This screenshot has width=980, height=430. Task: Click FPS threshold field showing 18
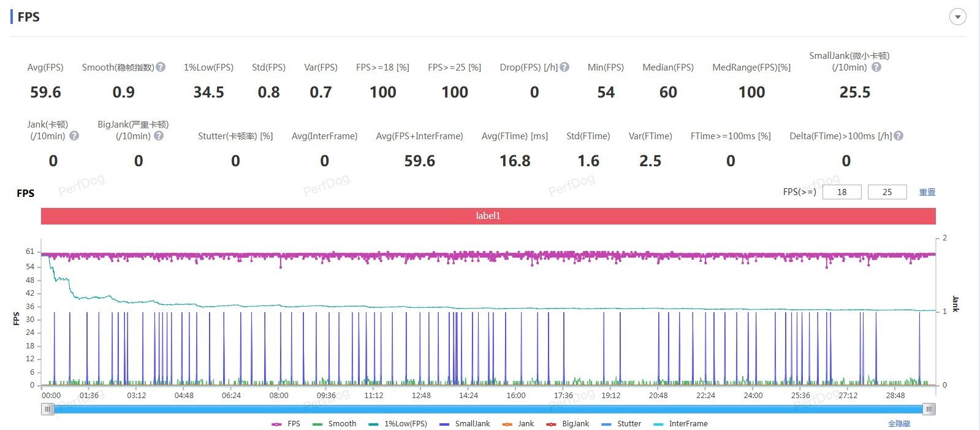841,192
